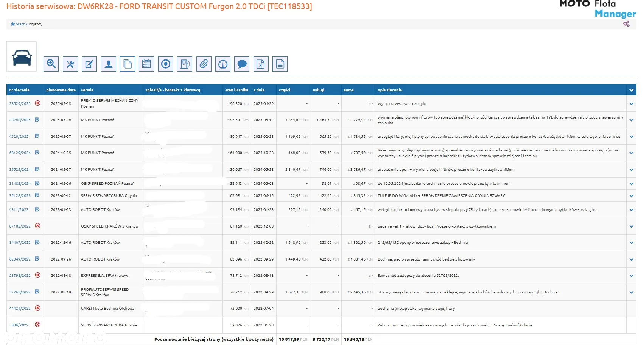The width and height of the screenshot is (644, 348).
Task: Expand details for order 52765/2022
Action: pyautogui.click(x=631, y=292)
